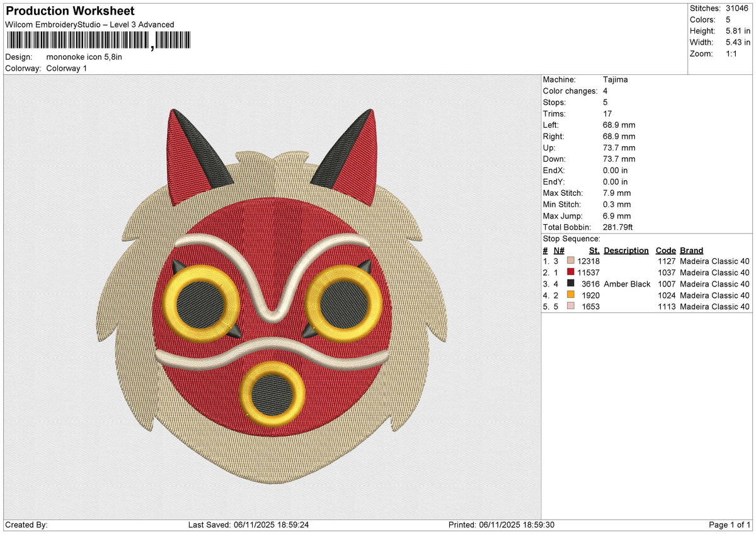The height and width of the screenshot is (534, 756).
Task: Click the barcode under the worksheet title
Action: 98,41
